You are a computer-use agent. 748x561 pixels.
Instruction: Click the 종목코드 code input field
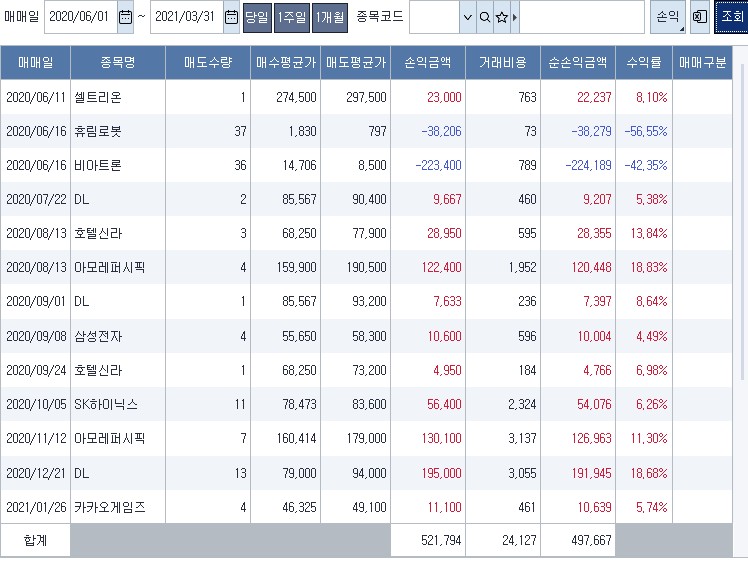tap(434, 17)
